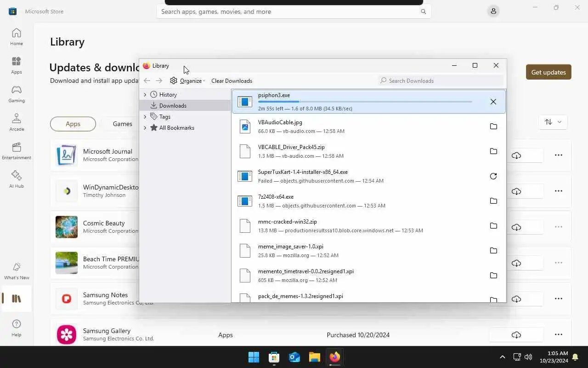Viewport: 588px width, 368px height.
Task: Go to Home in Microsoft Store
Action: coord(17,37)
